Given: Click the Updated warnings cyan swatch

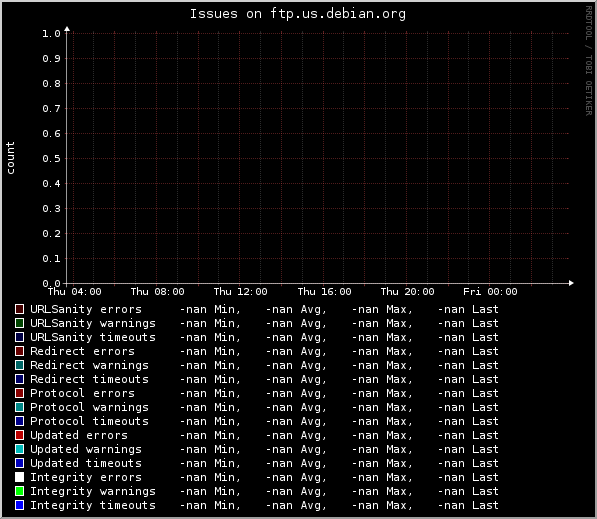Looking at the screenshot, I should click(19, 449).
